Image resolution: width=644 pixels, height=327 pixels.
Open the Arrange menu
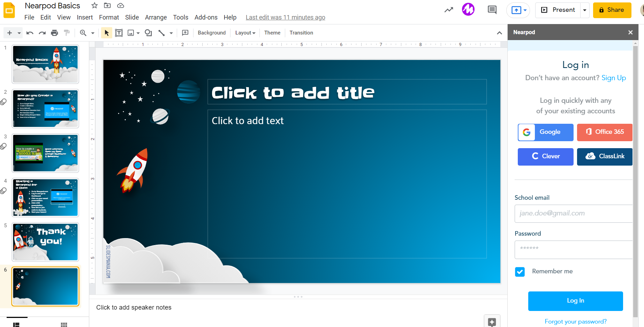click(x=156, y=17)
